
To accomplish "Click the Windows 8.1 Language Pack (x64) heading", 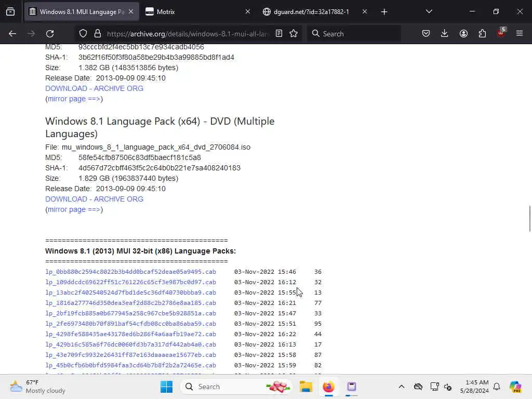I will click(x=160, y=127).
